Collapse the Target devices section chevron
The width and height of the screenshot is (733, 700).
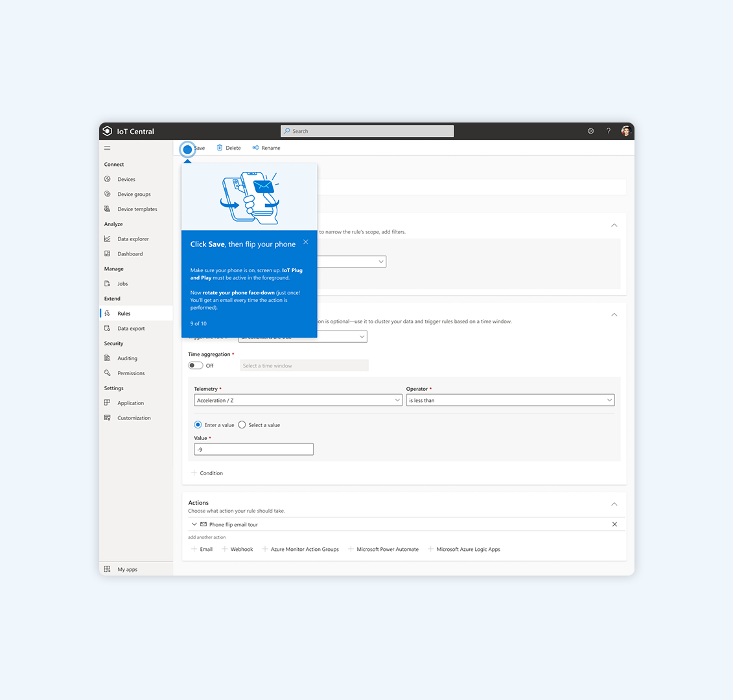[614, 226]
